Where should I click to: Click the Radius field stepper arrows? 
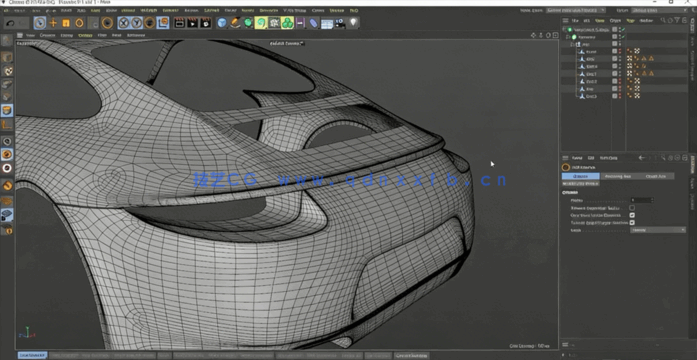(652, 200)
